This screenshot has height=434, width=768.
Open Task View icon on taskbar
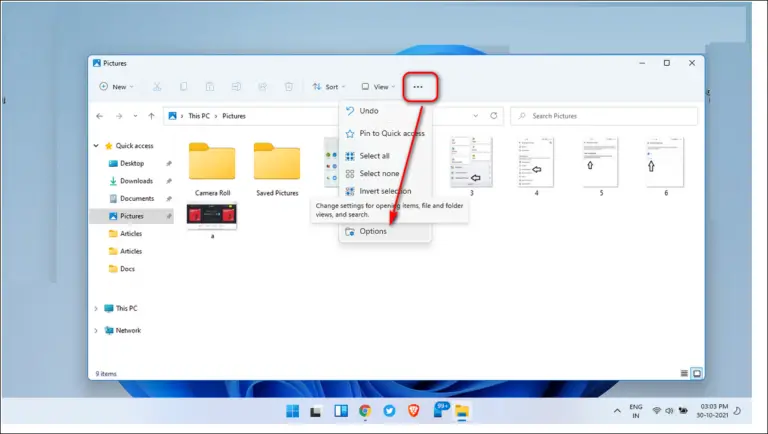[316, 412]
